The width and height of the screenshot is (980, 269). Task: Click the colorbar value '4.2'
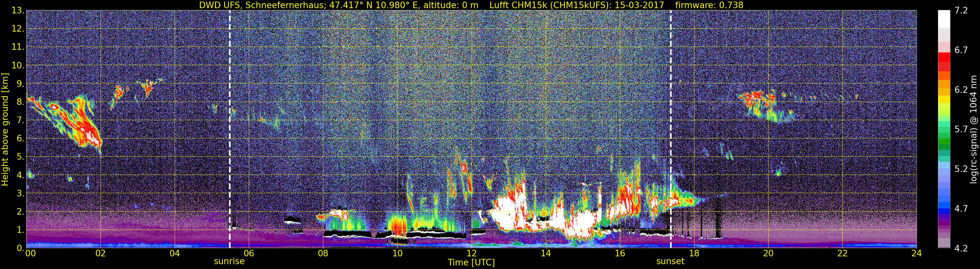[x=961, y=248]
